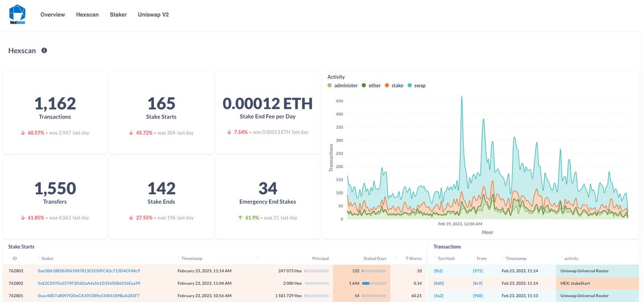The width and height of the screenshot is (644, 302).
Task: Click the 61.85% transfers decrease indicator
Action: pyautogui.click(x=32, y=218)
